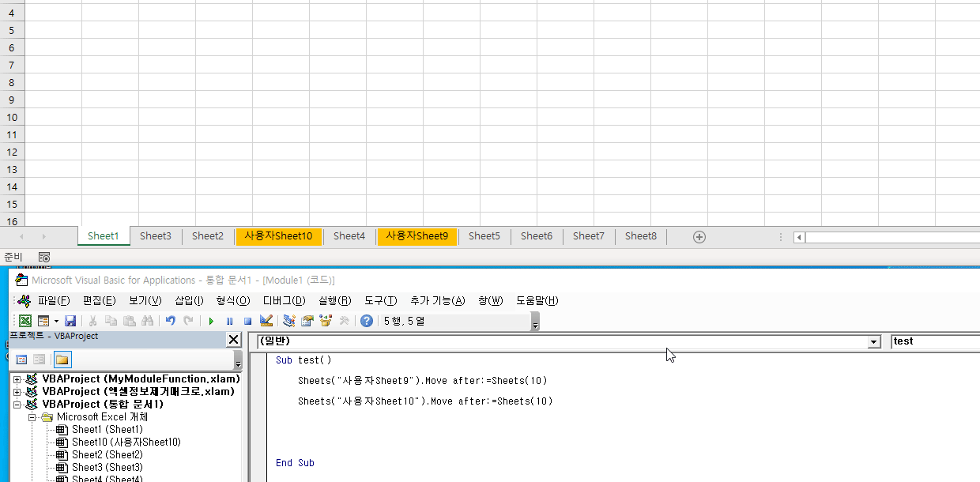Click the test procedure combo box
Viewport: 980px width, 482px height.
(935, 341)
